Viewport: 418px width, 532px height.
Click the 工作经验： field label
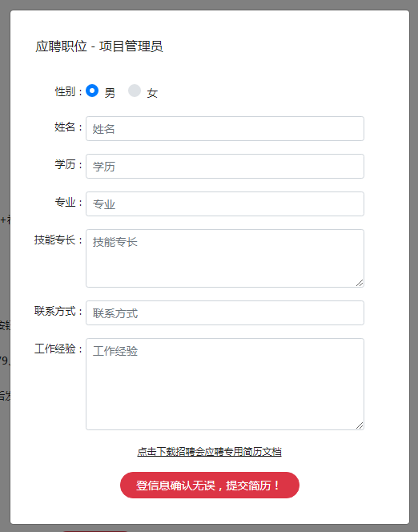point(58,349)
